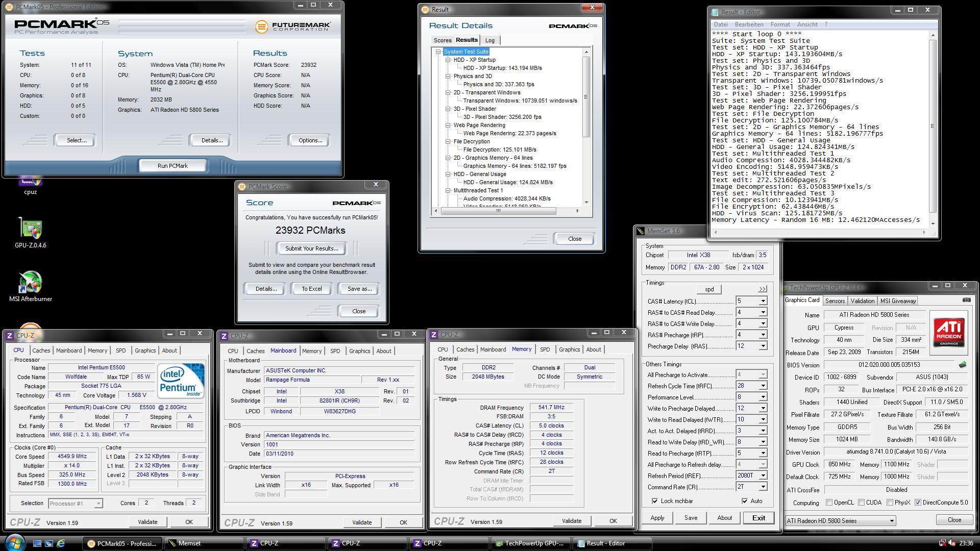Click the Show Desktop quick launch icon
This screenshot has width=980, height=551.
click(x=37, y=543)
